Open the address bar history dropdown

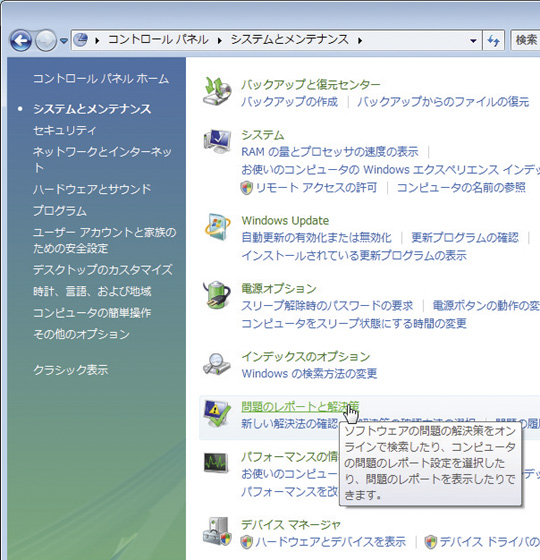click(473, 41)
